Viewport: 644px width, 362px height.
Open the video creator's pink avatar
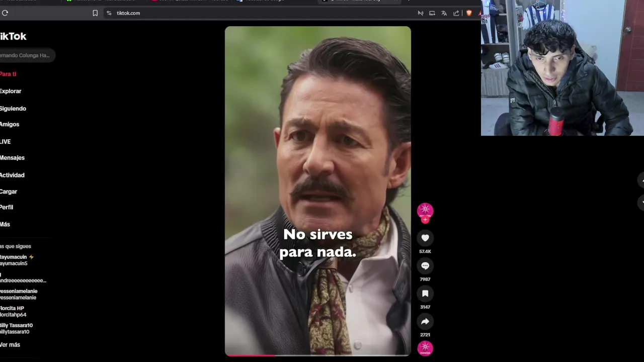point(425,210)
